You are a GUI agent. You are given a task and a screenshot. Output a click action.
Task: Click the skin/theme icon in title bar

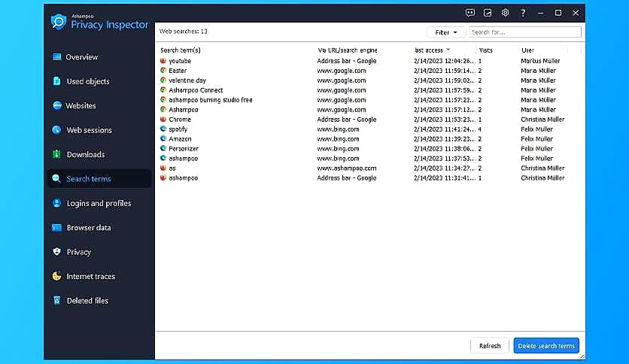[x=488, y=13]
